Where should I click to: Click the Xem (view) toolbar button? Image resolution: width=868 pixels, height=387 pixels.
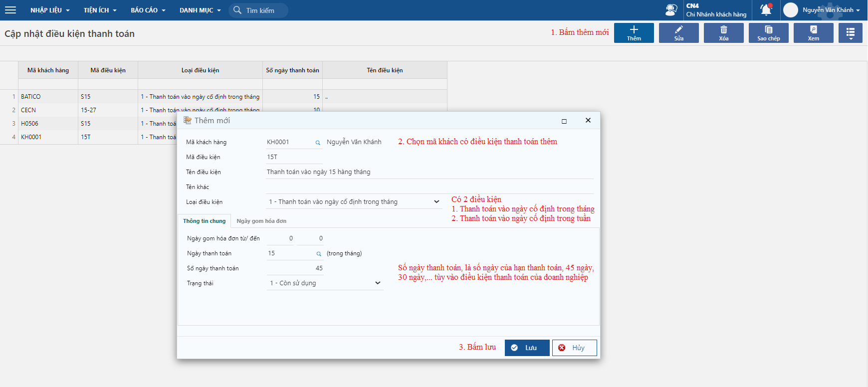[x=813, y=33]
